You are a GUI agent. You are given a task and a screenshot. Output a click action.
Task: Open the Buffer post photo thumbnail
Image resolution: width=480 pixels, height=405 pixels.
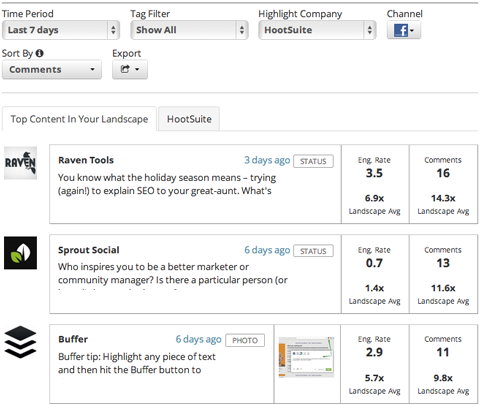[306, 357]
